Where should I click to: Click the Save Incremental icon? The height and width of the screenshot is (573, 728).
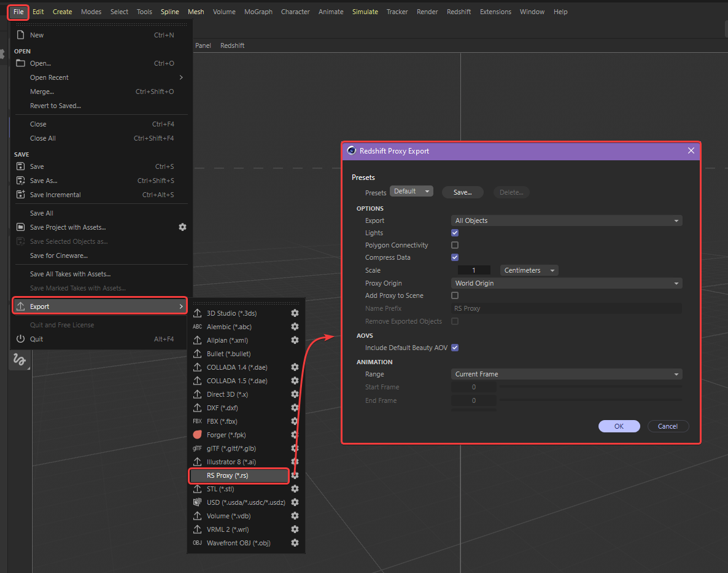pyautogui.click(x=20, y=195)
